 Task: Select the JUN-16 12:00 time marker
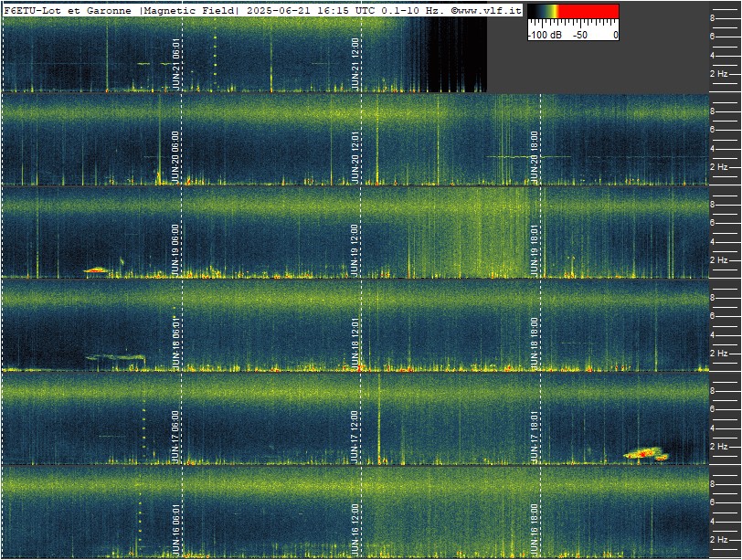(355, 530)
